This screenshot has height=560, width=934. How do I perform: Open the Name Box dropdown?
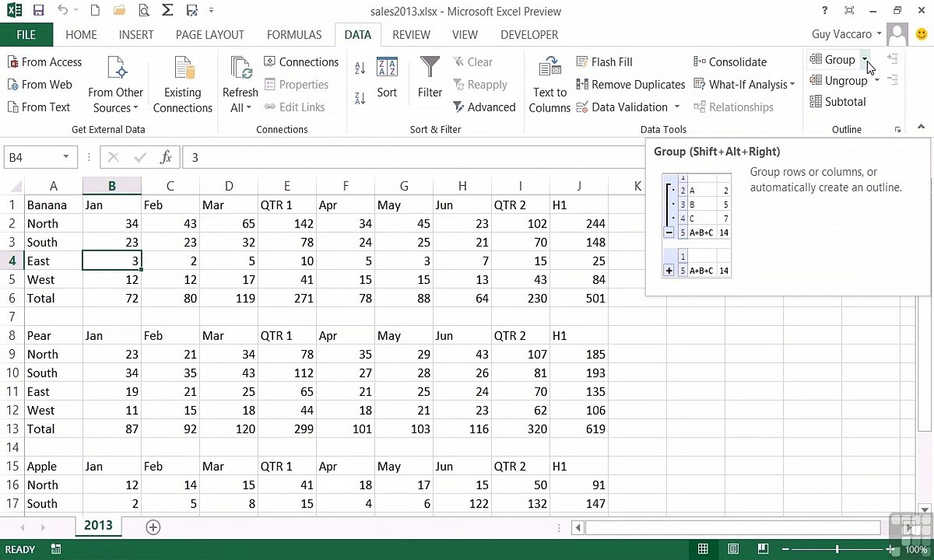click(65, 157)
